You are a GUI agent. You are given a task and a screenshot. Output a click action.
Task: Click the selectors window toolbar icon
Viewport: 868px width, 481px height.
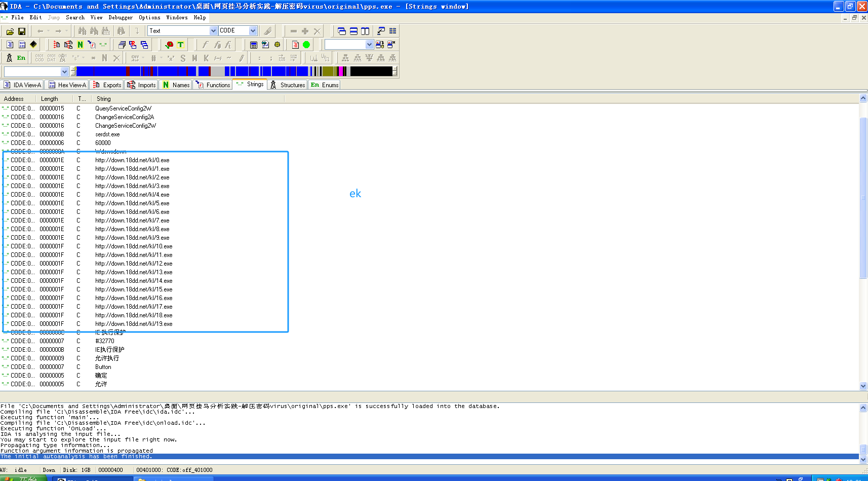pos(144,45)
